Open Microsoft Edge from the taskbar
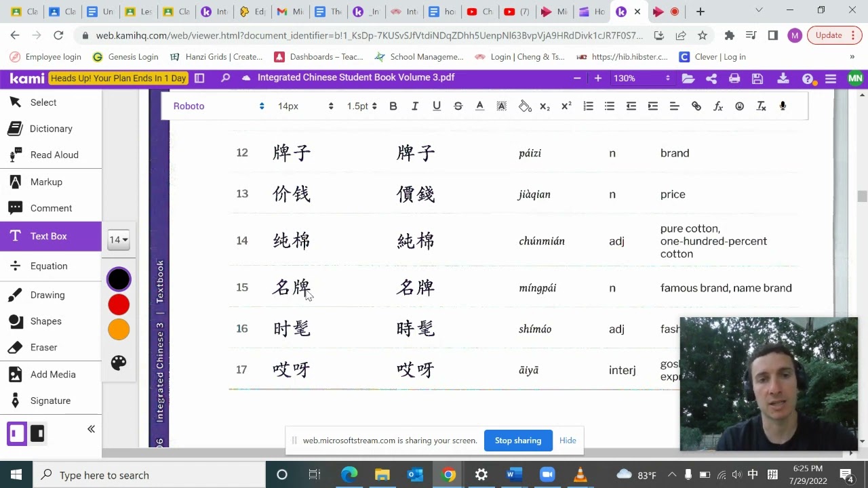The image size is (868, 488). tap(349, 474)
